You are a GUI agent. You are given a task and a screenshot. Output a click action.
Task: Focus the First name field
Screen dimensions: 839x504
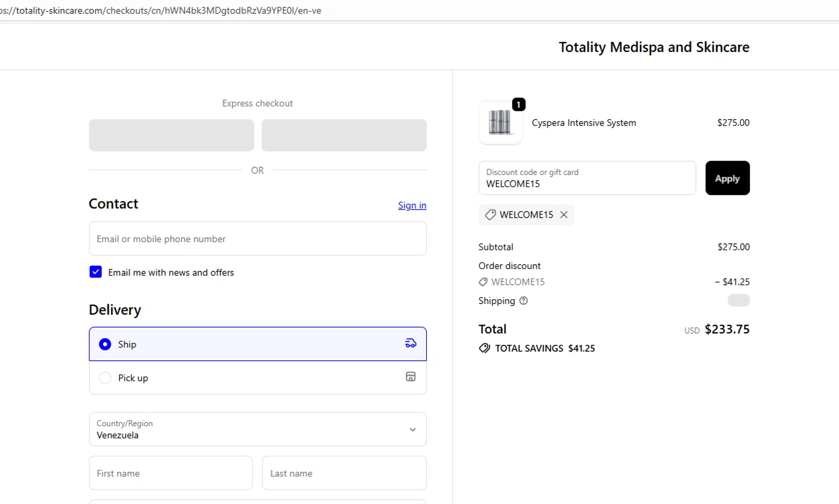(x=171, y=473)
